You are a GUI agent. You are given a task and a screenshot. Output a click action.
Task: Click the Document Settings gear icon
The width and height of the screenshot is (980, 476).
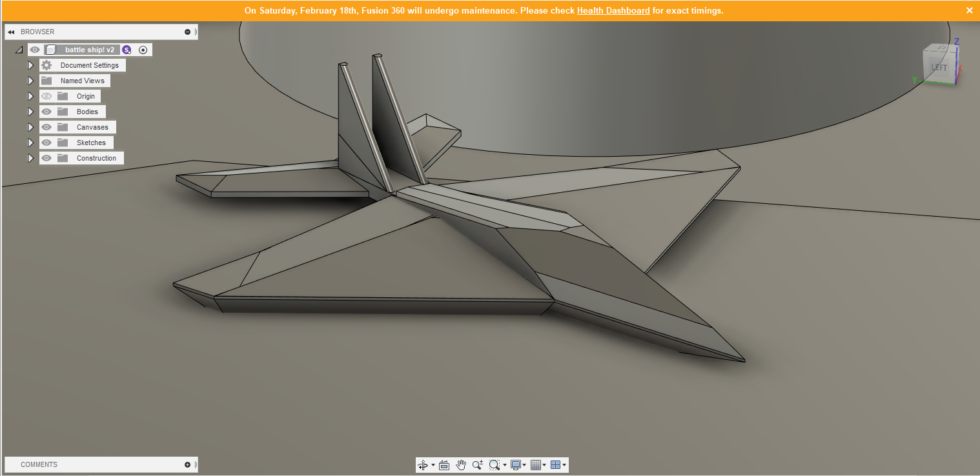(45, 64)
